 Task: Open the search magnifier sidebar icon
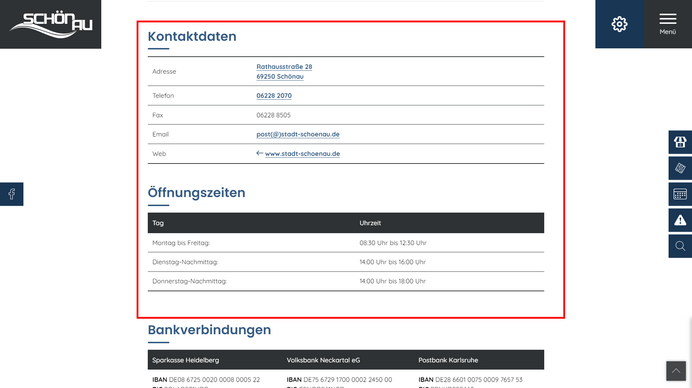pyautogui.click(x=680, y=246)
